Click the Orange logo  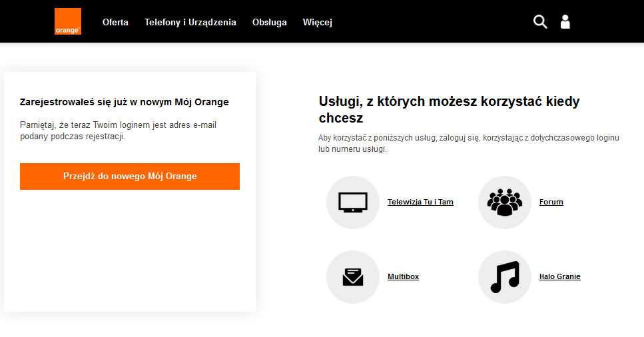tap(68, 21)
